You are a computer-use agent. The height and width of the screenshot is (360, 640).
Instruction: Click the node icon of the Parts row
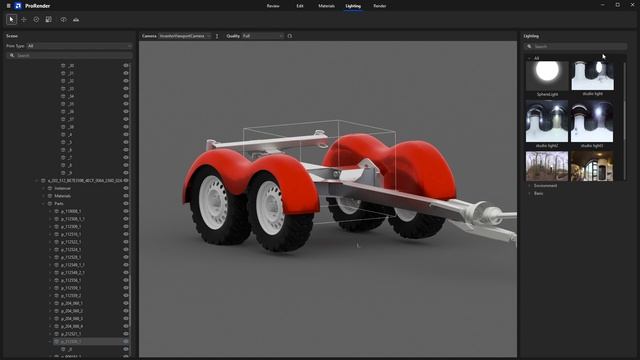pos(50,203)
